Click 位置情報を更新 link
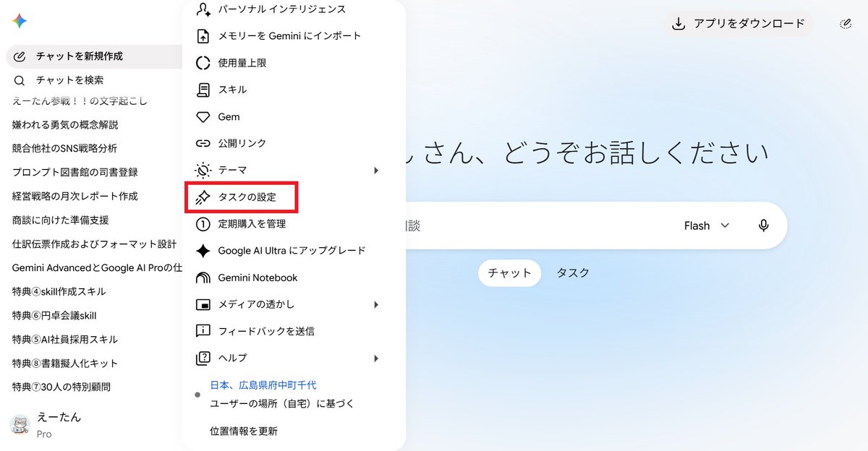Viewport: 868px width, 451px height. (244, 431)
